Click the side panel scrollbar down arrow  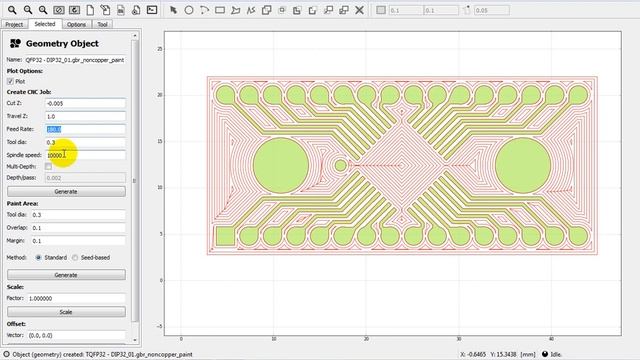click(x=135, y=340)
